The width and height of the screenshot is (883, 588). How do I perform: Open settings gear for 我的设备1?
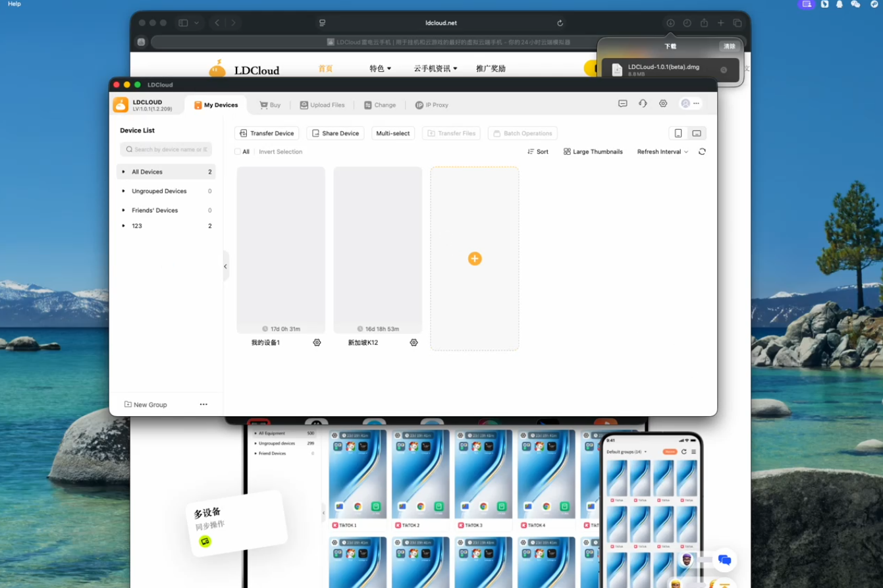[x=317, y=342]
